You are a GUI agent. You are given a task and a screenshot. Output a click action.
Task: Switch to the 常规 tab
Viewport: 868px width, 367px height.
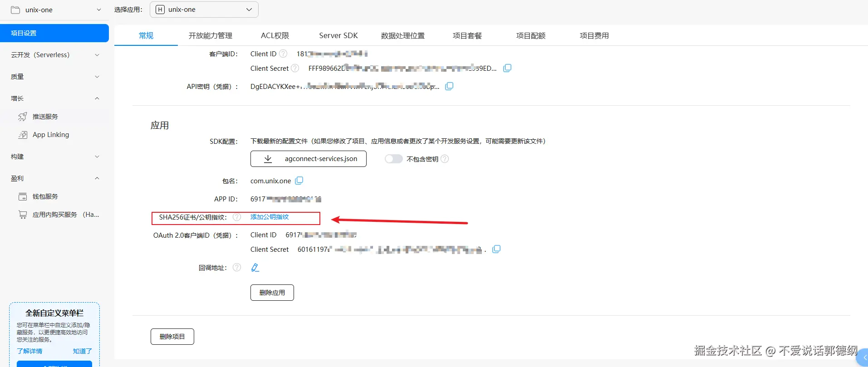146,35
